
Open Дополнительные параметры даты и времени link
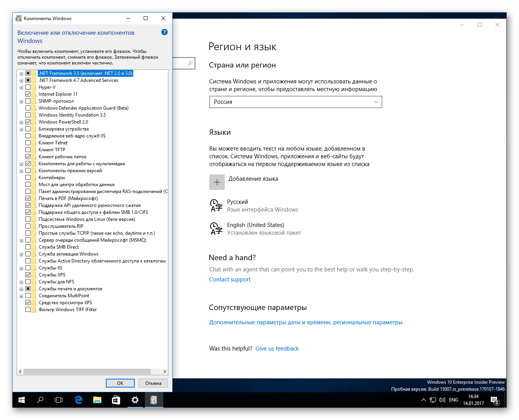pyautogui.click(x=306, y=322)
